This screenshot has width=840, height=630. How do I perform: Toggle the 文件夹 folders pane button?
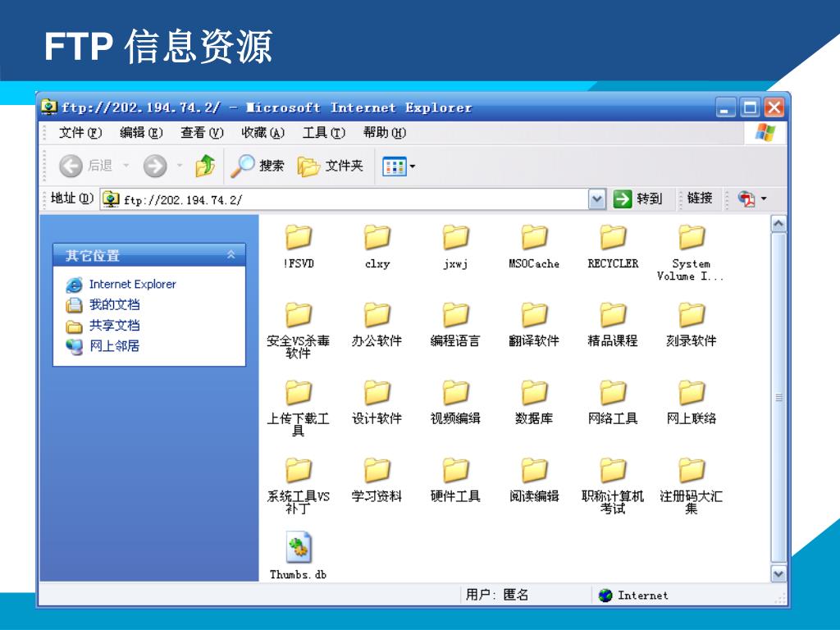(331, 166)
